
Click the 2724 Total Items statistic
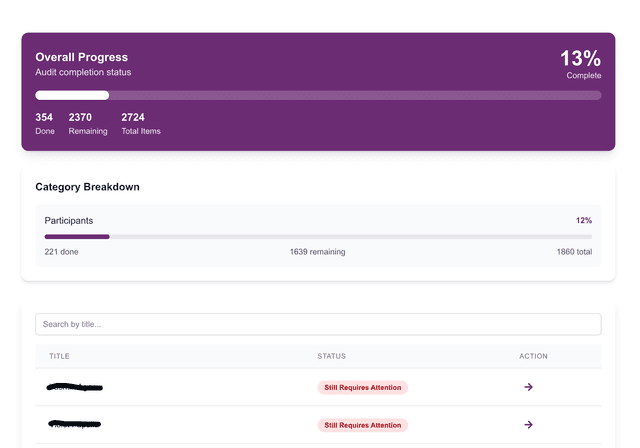point(140,123)
